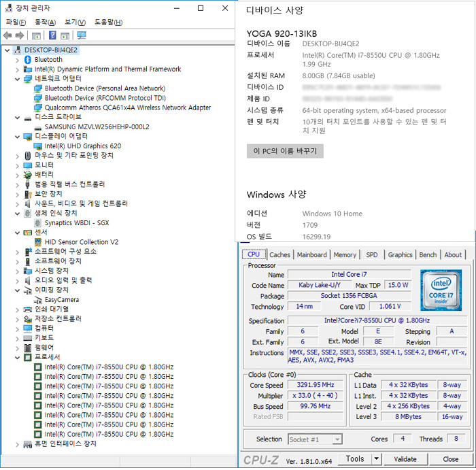Click the blue Help question-mark toolbar icon
The width and height of the screenshot is (476, 470).
52,35
